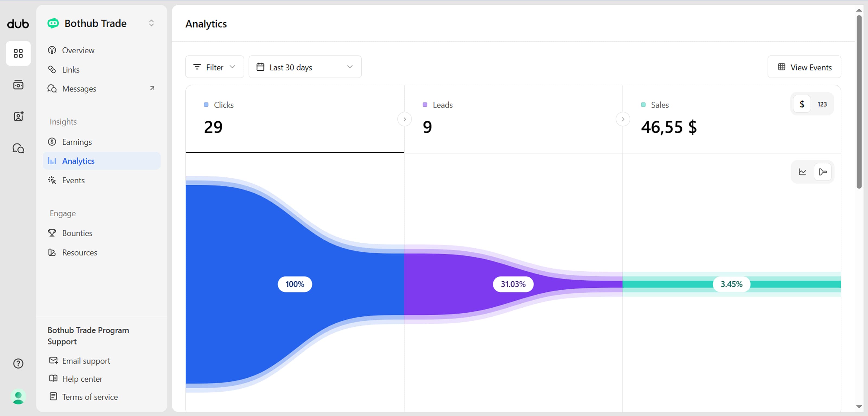The height and width of the screenshot is (416, 868).
Task: Open the partner profile icon in left rail
Action: [x=18, y=116]
